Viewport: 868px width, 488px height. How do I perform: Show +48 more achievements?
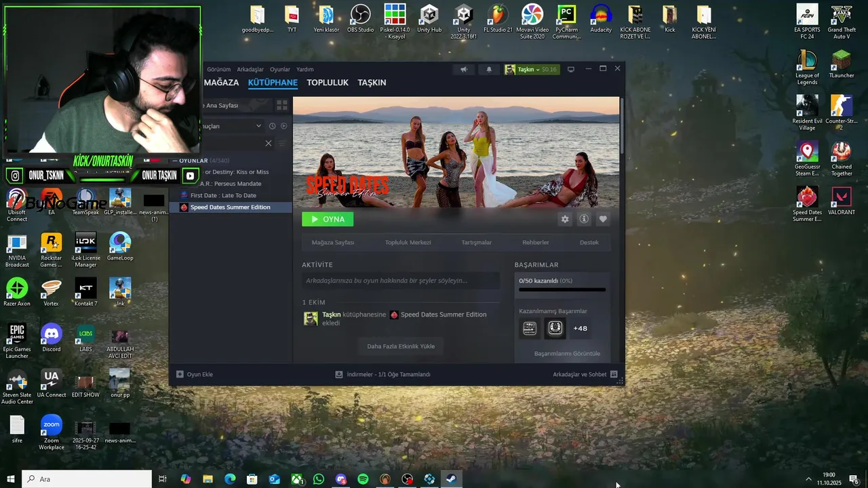click(580, 328)
